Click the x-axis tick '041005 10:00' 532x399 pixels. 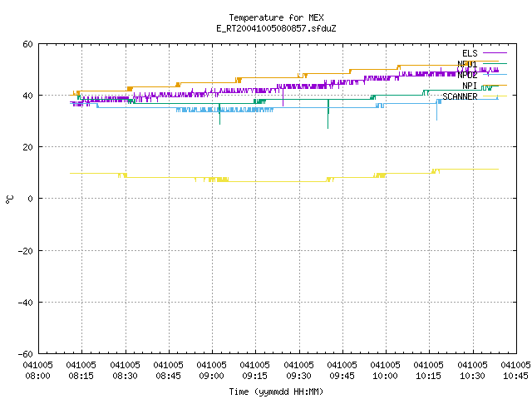click(x=385, y=371)
